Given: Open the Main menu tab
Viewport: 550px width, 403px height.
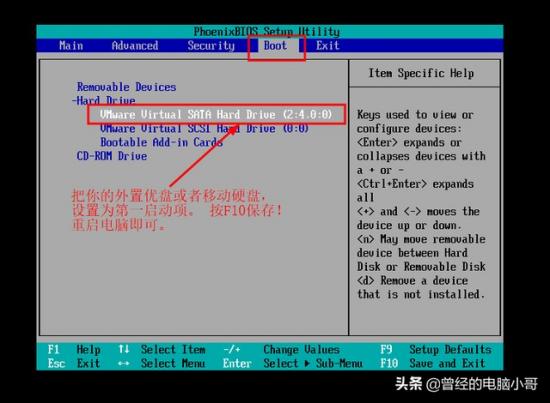Looking at the screenshot, I should pyautogui.click(x=71, y=46).
